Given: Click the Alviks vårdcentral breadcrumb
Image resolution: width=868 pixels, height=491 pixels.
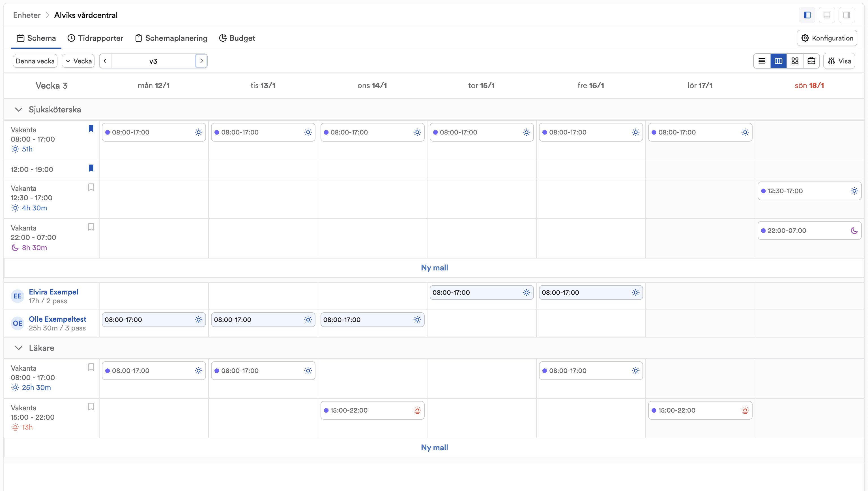Looking at the screenshot, I should [86, 15].
